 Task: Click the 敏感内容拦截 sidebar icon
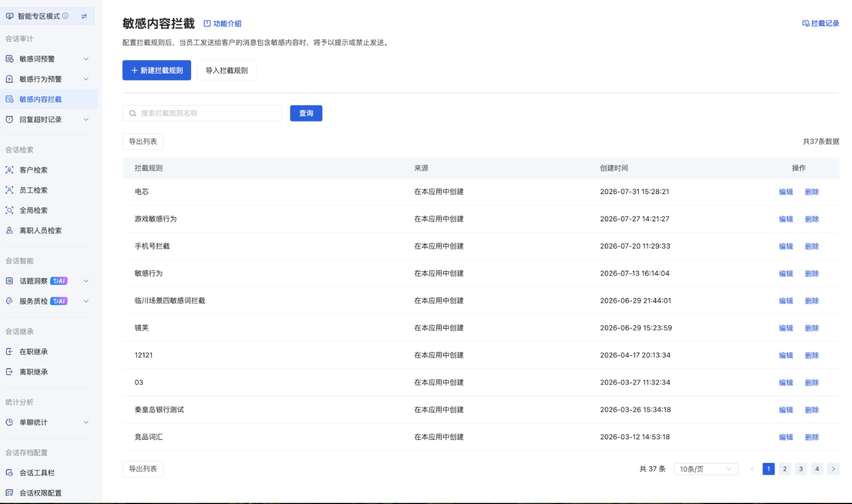(x=9, y=99)
